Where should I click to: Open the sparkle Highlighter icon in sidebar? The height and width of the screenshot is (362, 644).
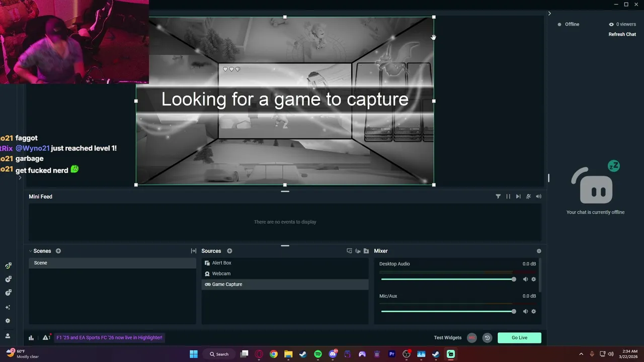(8, 307)
